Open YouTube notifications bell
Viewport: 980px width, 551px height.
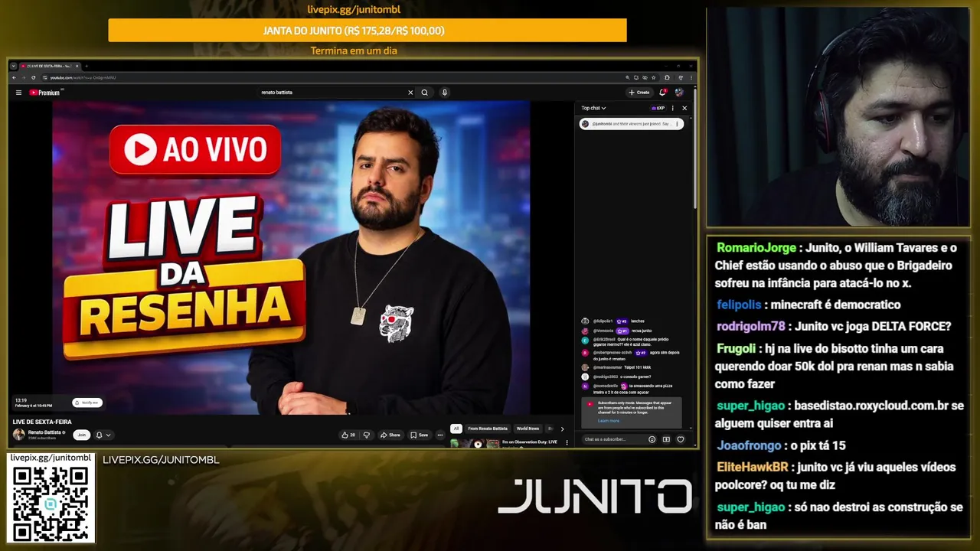click(x=663, y=92)
